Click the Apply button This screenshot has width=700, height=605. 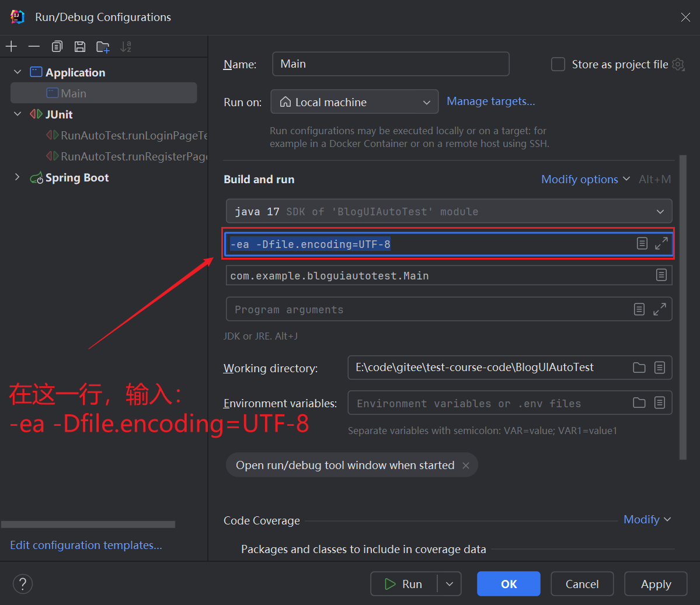(656, 583)
